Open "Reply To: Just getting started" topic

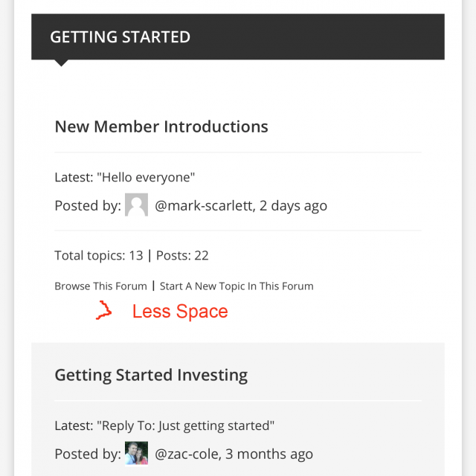185,425
